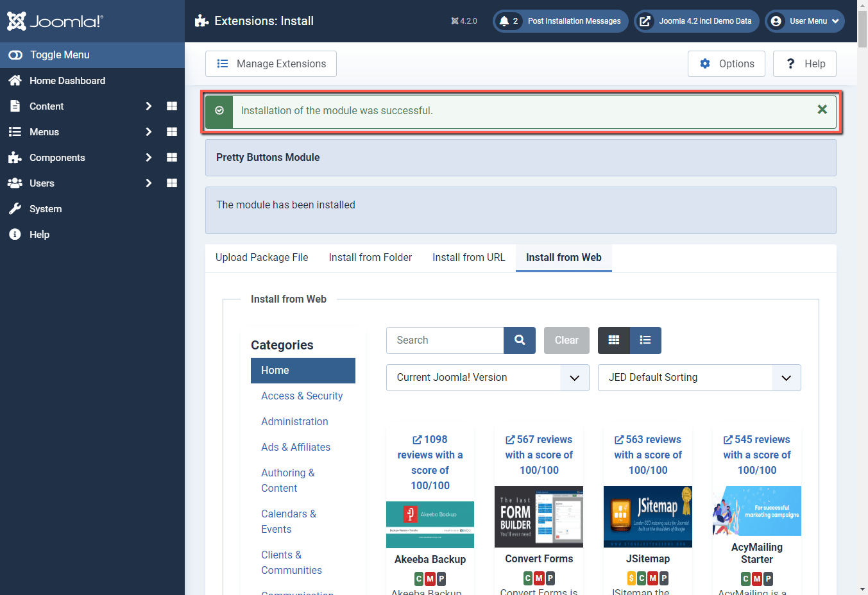Switch to the Install from URL tab

pyautogui.click(x=468, y=257)
